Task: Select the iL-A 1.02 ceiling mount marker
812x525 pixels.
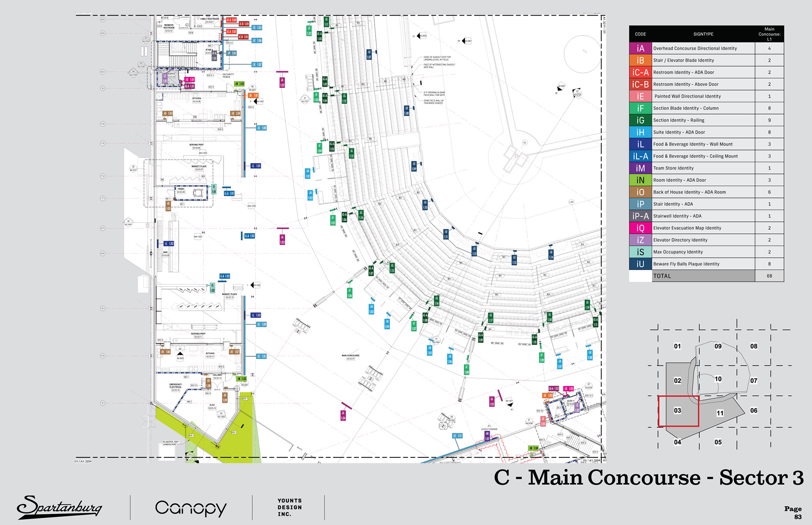Action: pyautogui.click(x=250, y=236)
